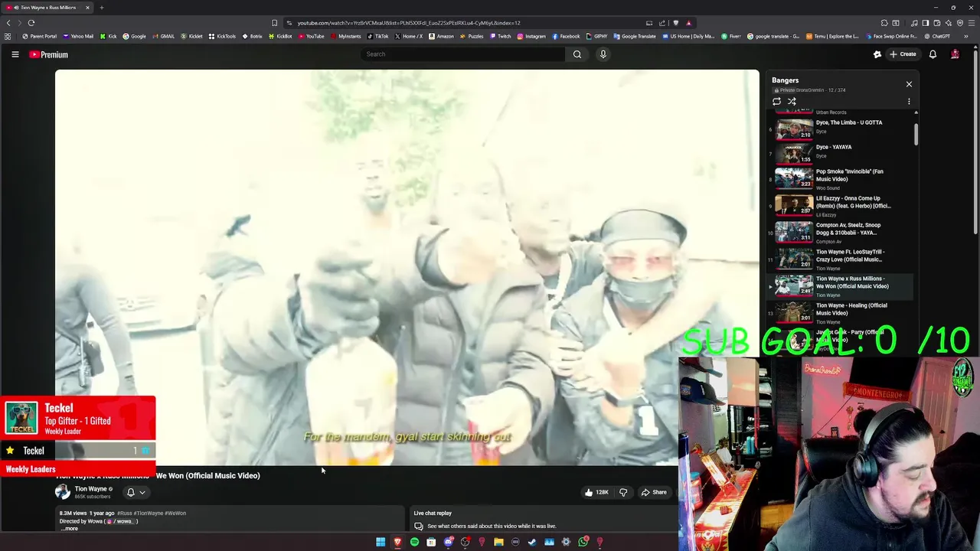Open Tion Wayne channel avatar
The height and width of the screenshot is (551, 980).
click(x=62, y=492)
